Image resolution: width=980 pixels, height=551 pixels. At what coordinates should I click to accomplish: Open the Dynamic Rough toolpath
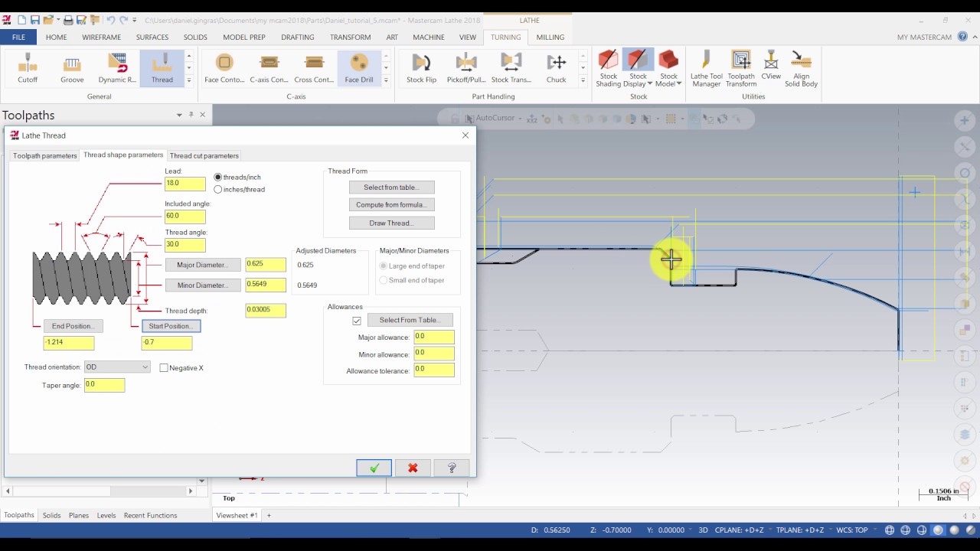(x=117, y=68)
